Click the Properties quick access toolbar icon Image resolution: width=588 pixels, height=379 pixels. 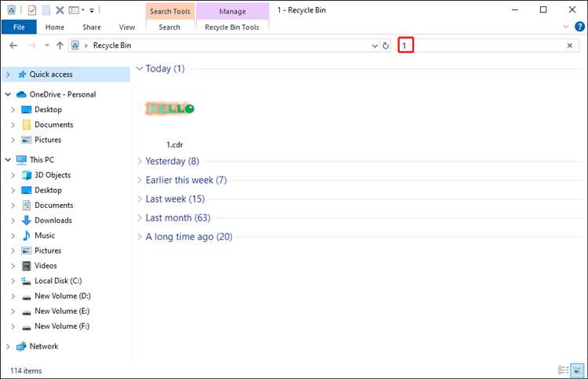pos(32,10)
